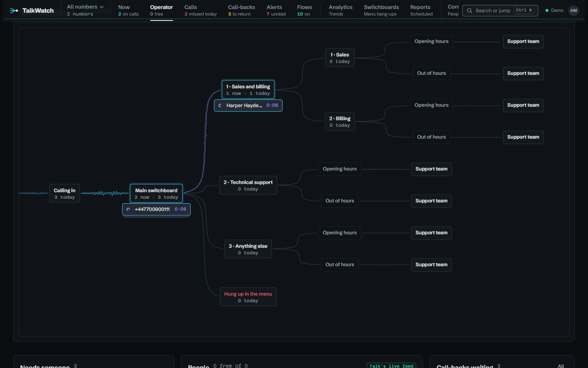Open the AM user avatar
588x368 pixels.
click(574, 11)
